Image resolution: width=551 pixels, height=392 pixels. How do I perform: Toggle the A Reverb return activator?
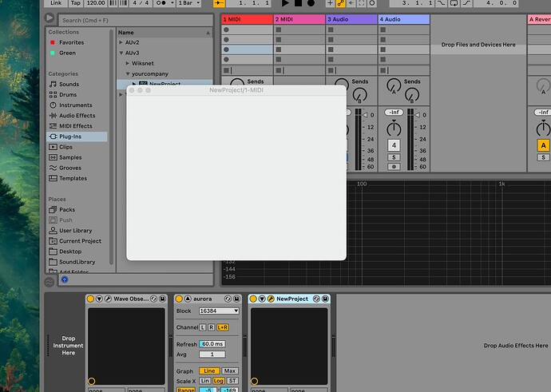tap(543, 145)
